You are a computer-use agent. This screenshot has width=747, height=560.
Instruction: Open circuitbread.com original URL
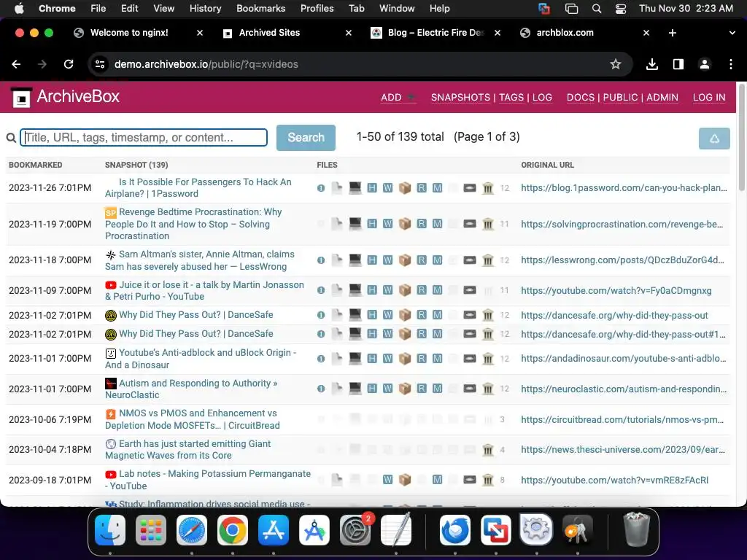[622, 419]
